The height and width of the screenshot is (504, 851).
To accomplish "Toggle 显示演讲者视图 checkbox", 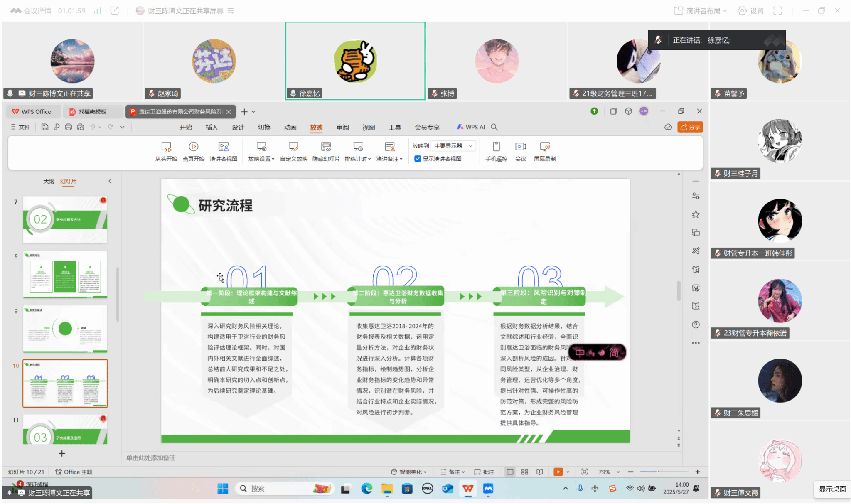I will (x=418, y=159).
